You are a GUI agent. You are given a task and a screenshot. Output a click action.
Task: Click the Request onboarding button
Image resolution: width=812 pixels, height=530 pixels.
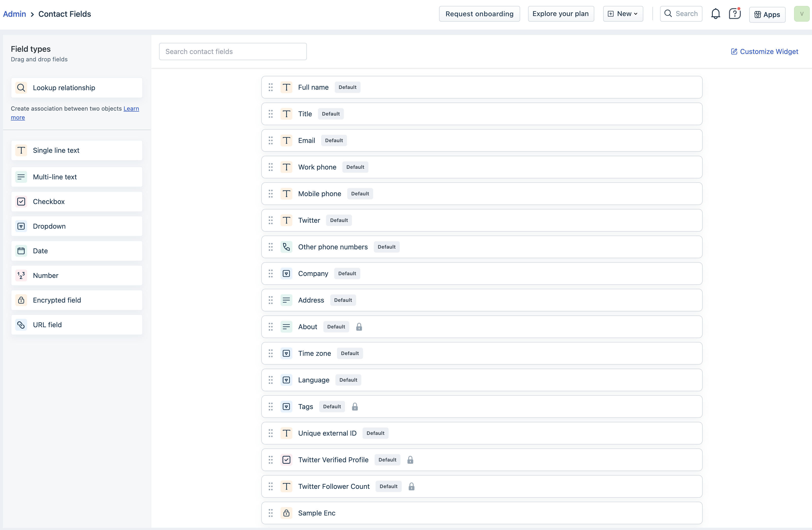pyautogui.click(x=479, y=14)
